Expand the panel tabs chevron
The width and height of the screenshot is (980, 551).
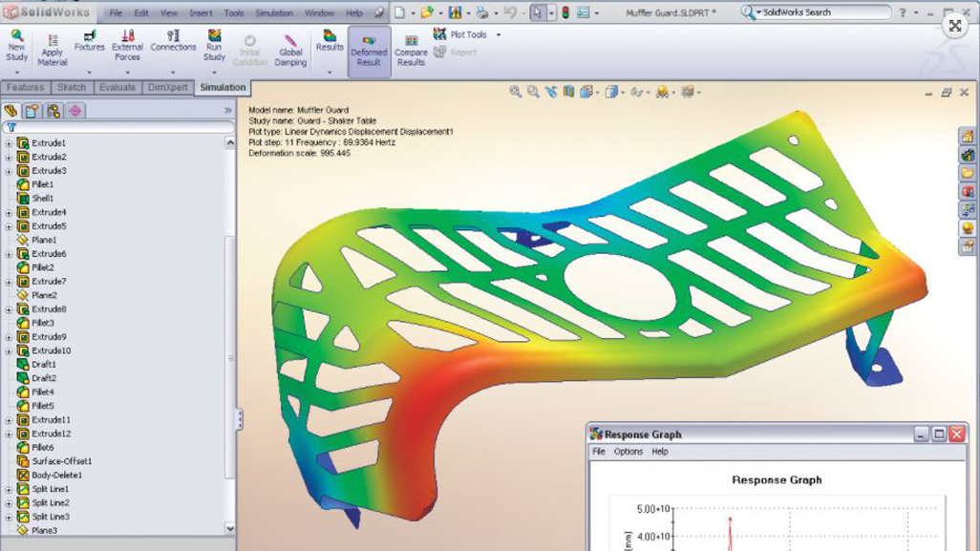click(228, 111)
